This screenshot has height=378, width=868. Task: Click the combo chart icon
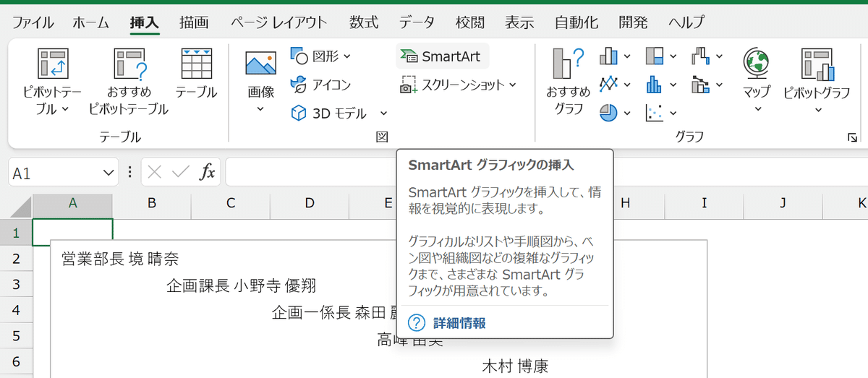pos(700,84)
